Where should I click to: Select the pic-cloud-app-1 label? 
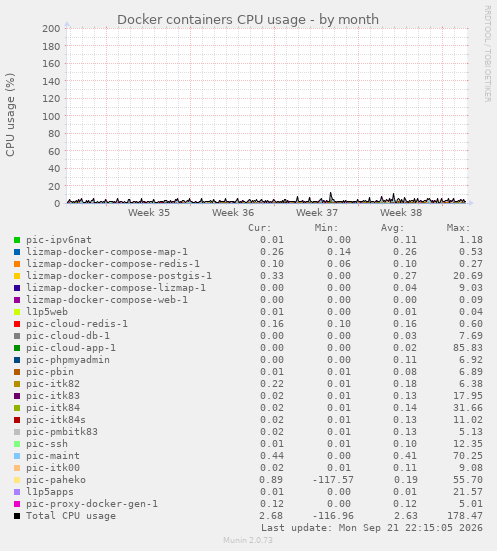tap(71, 348)
